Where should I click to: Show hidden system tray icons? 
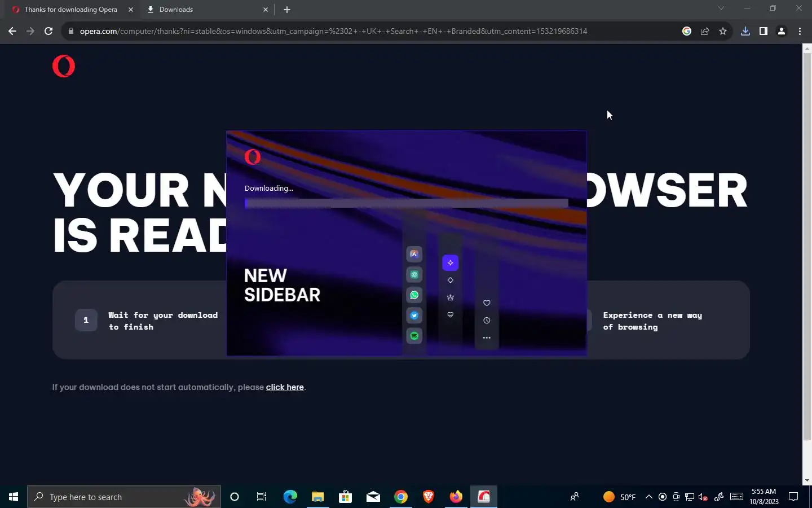point(648,497)
